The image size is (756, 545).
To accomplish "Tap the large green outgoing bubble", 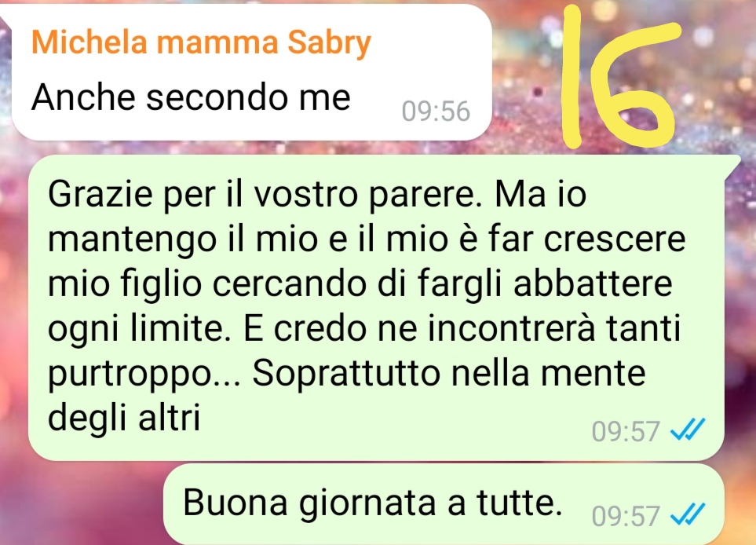I will 376,308.
